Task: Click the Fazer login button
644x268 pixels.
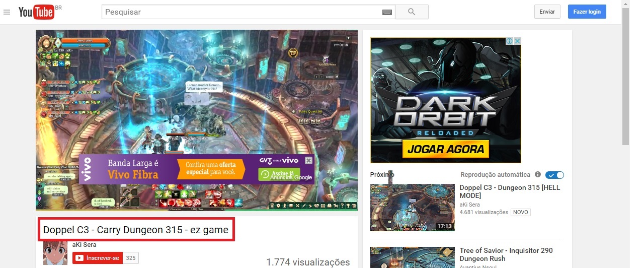Action: click(x=587, y=12)
